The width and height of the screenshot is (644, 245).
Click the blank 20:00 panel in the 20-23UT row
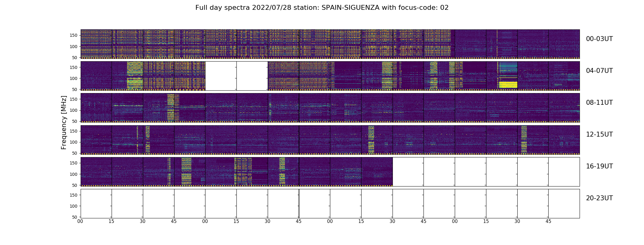coord(96,204)
